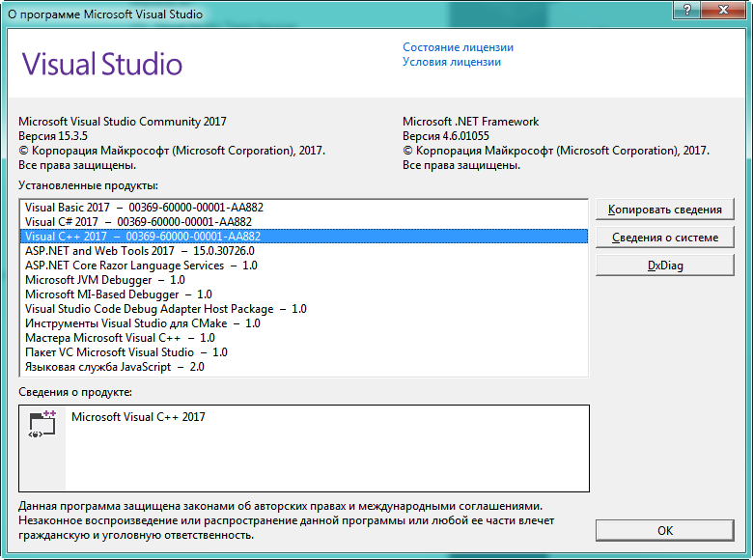Image resolution: width=753 pixels, height=560 pixels.
Task: Select Языковая служба JavaScript row
Action: pos(303,367)
